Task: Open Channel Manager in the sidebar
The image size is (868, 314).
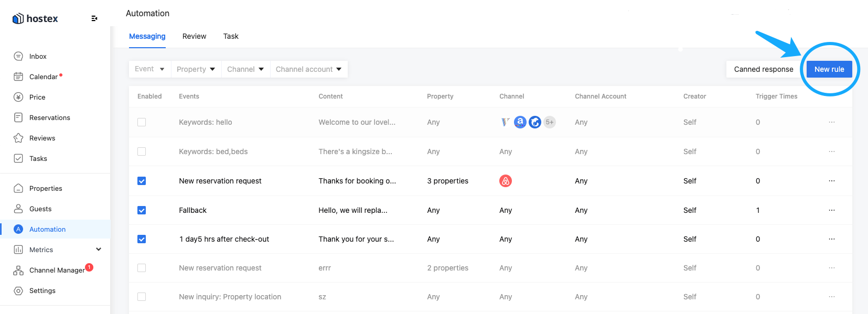Action: pyautogui.click(x=57, y=270)
